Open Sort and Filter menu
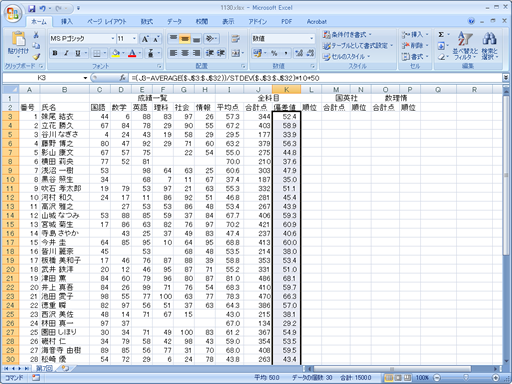Viewport: 512px width, 384px height. click(x=465, y=45)
